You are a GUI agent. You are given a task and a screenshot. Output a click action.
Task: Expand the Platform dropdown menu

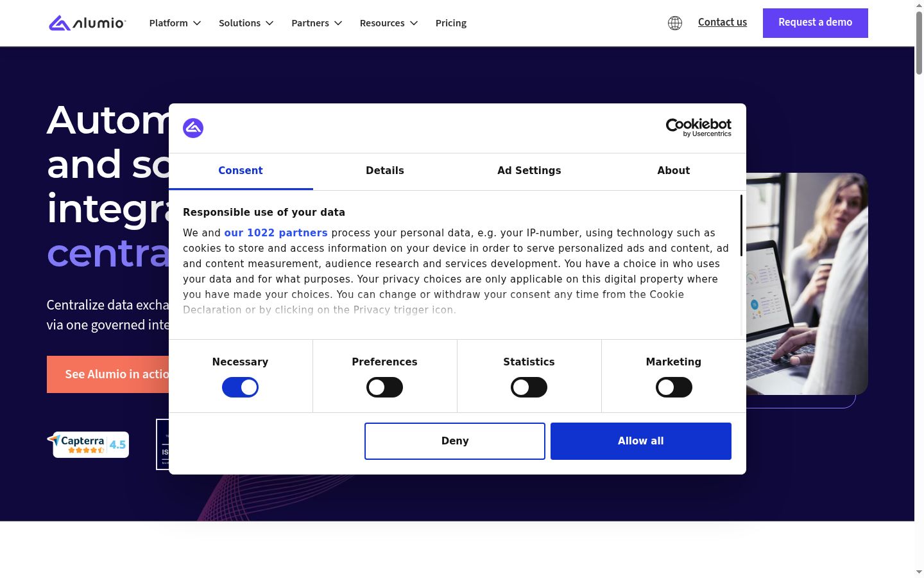(175, 23)
